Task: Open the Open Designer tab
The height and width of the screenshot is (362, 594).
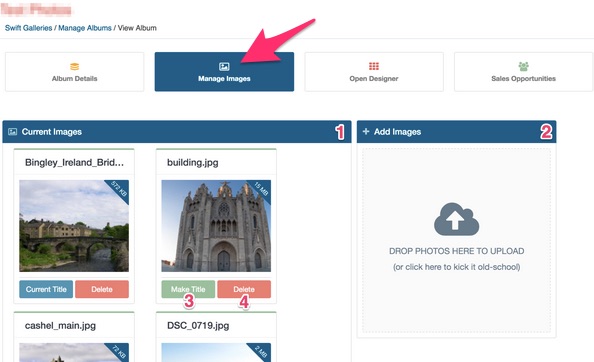Action: click(x=374, y=72)
